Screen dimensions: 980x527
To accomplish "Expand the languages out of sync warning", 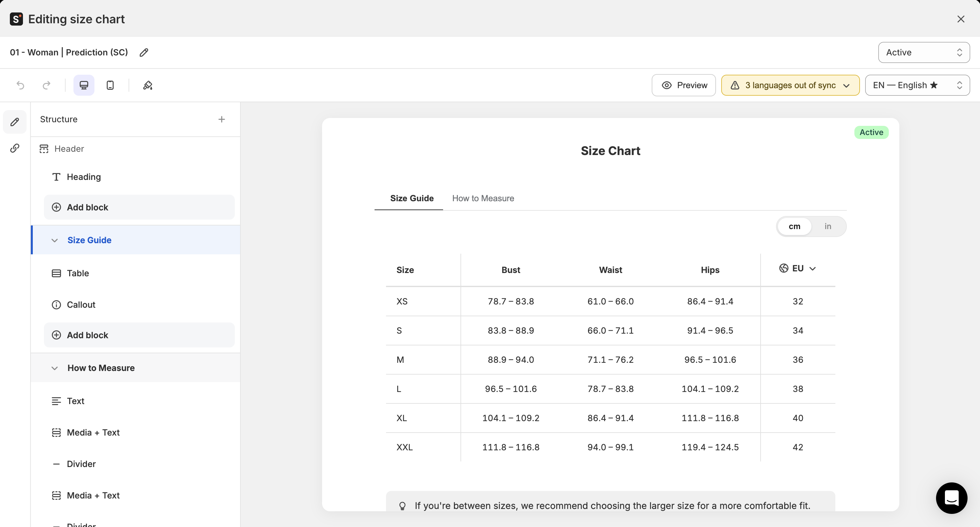I will tap(790, 85).
